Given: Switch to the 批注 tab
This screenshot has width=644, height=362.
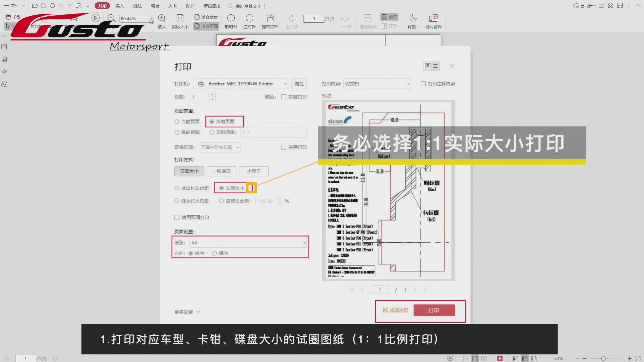Looking at the screenshot, I should pyautogui.click(x=137, y=6).
